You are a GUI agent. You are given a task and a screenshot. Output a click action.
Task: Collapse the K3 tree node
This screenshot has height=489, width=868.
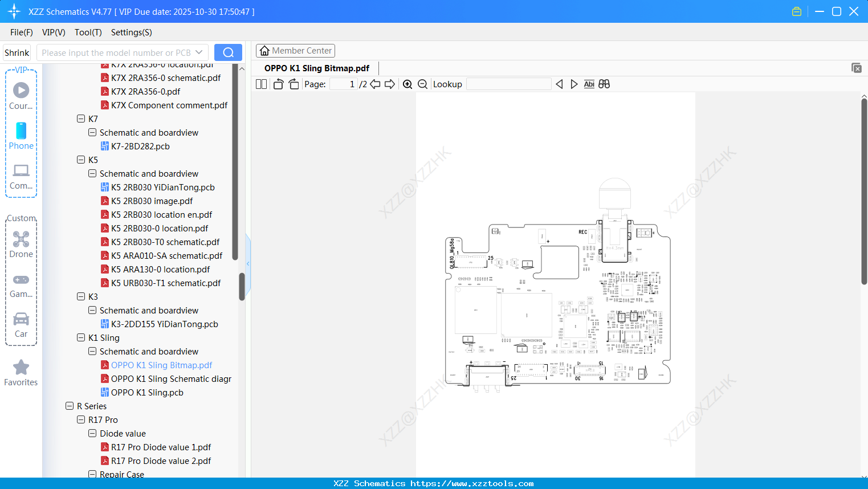coord(81,296)
